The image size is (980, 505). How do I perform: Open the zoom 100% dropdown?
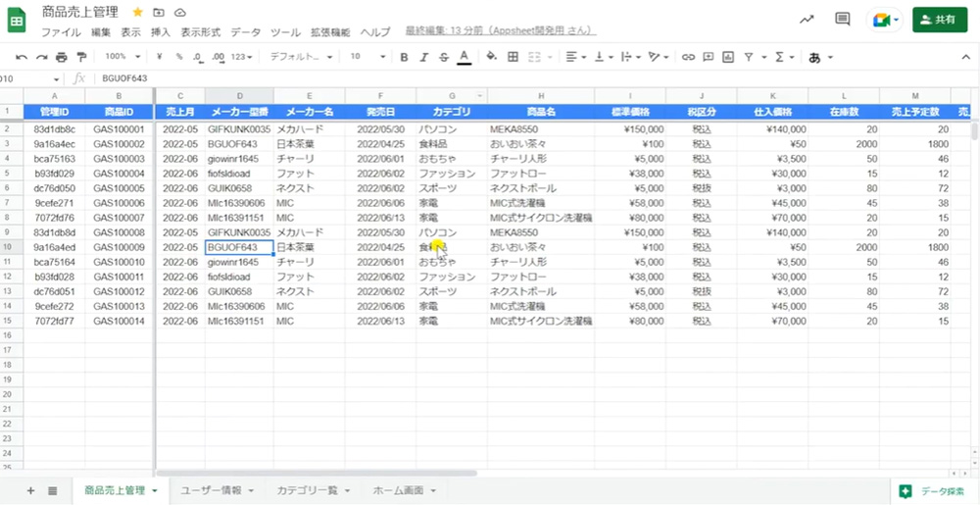click(122, 57)
